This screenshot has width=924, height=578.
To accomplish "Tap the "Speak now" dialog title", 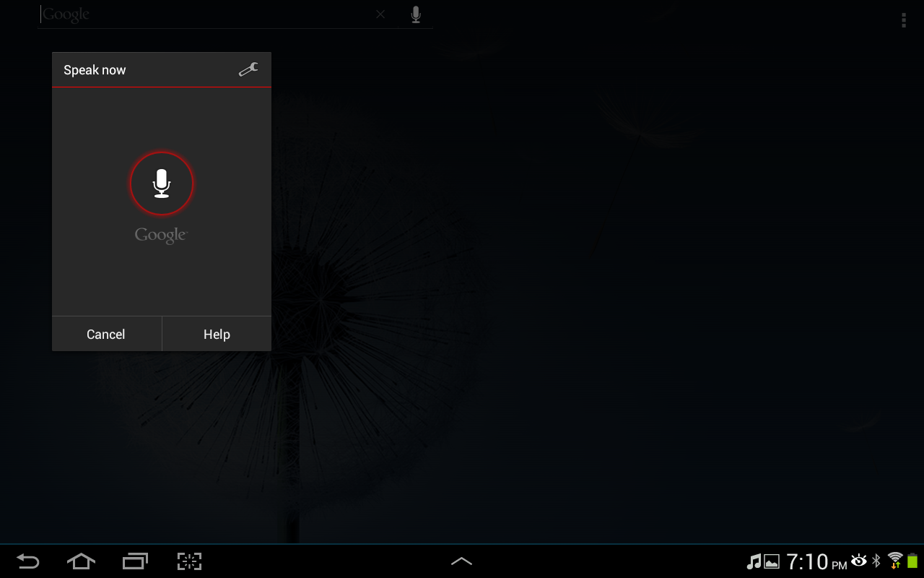I will (x=95, y=70).
